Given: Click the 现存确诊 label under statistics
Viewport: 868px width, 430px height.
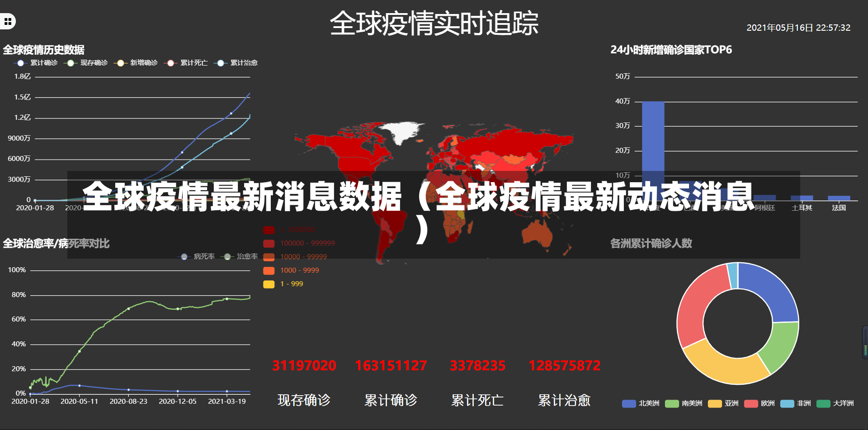Looking at the screenshot, I should coord(304,400).
